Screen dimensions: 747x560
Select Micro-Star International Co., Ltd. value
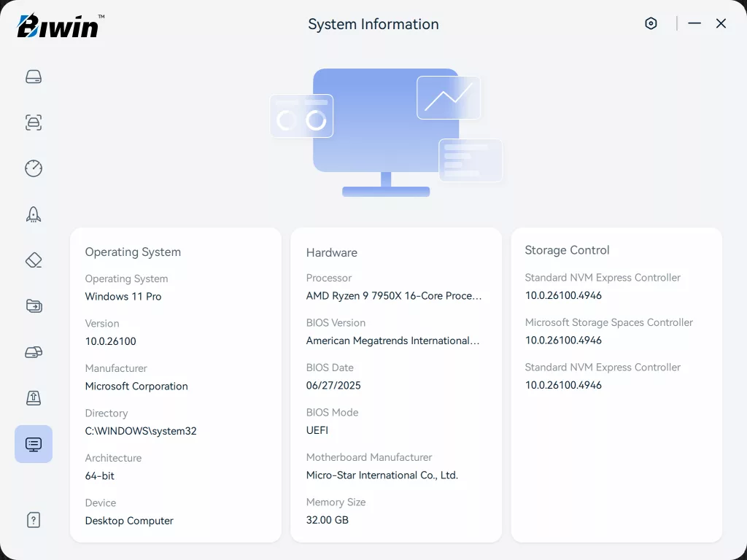(382, 475)
